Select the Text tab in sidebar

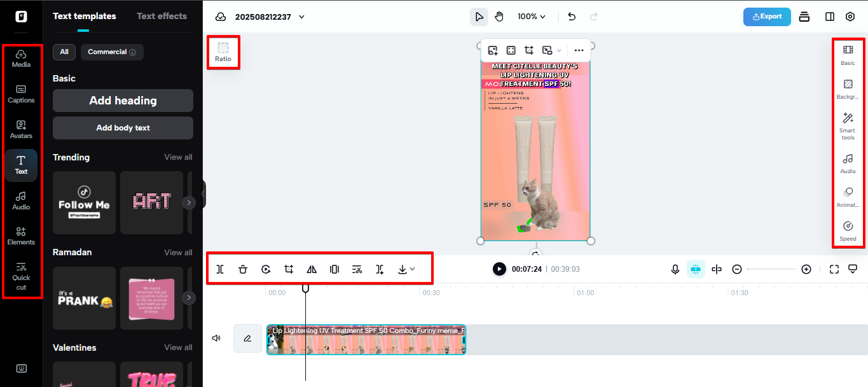(x=21, y=165)
